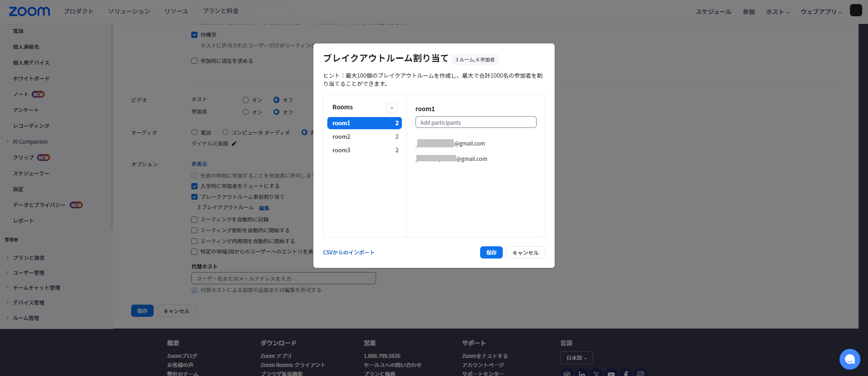Click the pencil icon beside ダイヤル元米国
Image resolution: width=868 pixels, height=376 pixels.
coord(234,144)
